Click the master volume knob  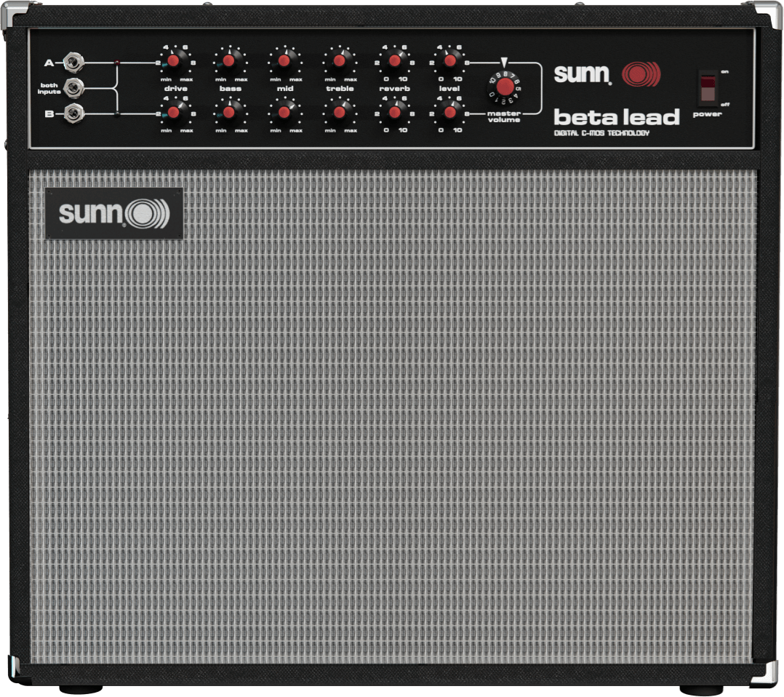(x=504, y=87)
